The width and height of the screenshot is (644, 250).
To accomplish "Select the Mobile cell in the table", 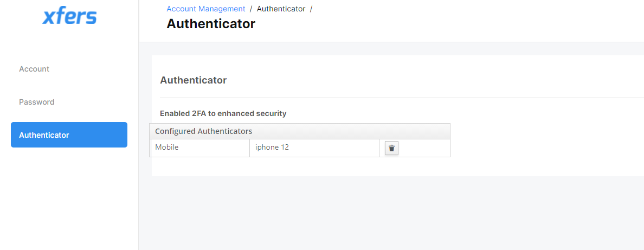I will (x=199, y=148).
